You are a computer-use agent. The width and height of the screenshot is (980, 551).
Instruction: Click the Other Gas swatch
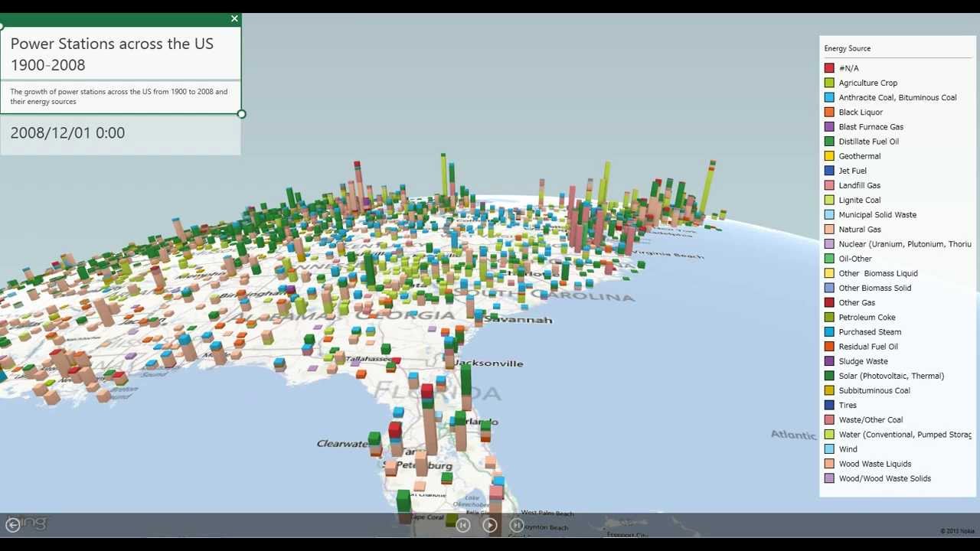[829, 302]
